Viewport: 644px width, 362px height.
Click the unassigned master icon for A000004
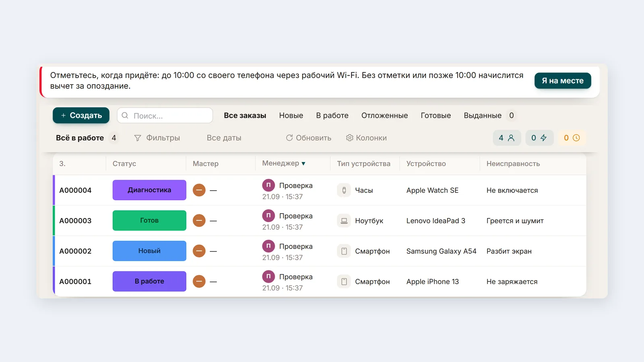coord(199,190)
